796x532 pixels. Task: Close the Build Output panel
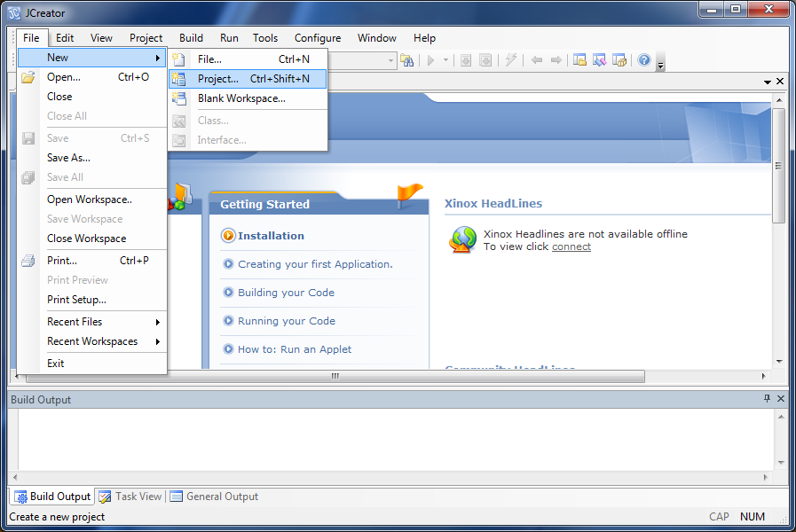point(781,399)
